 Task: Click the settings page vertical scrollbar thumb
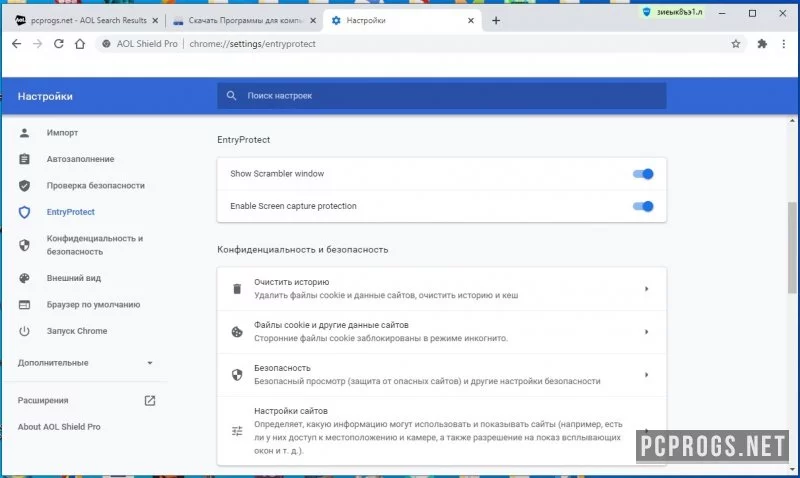[x=792, y=247]
